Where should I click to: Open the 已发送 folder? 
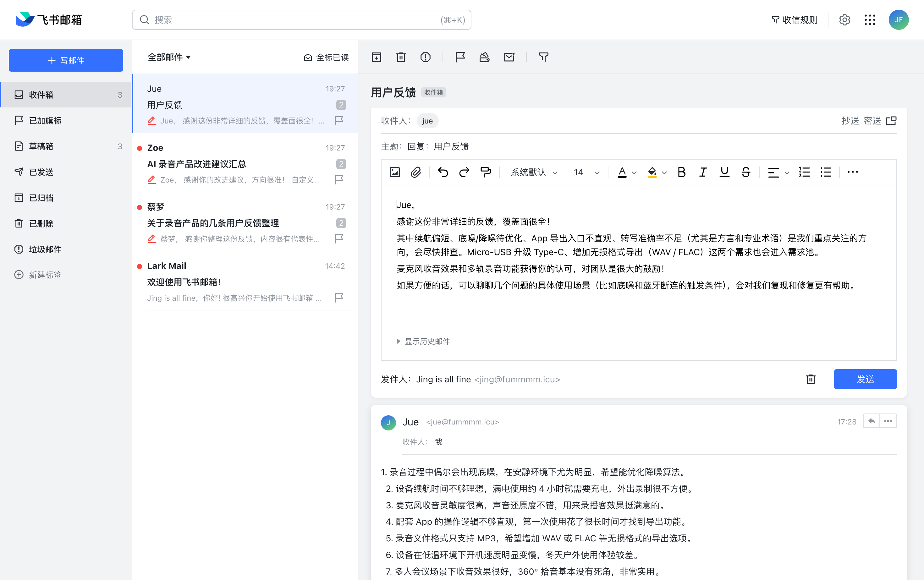[x=41, y=172]
